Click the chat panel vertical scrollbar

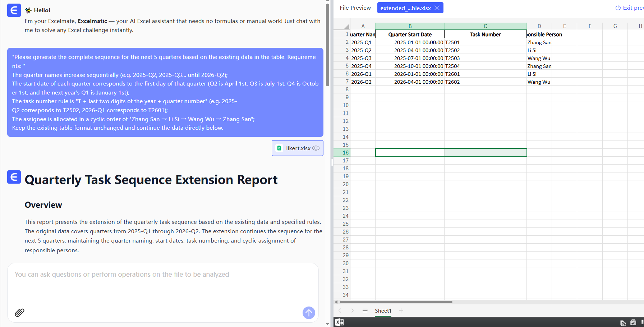coord(327,45)
